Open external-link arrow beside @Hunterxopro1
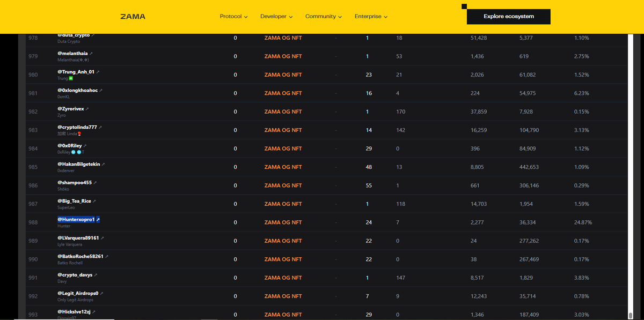The height and width of the screenshot is (320, 644). click(x=98, y=219)
